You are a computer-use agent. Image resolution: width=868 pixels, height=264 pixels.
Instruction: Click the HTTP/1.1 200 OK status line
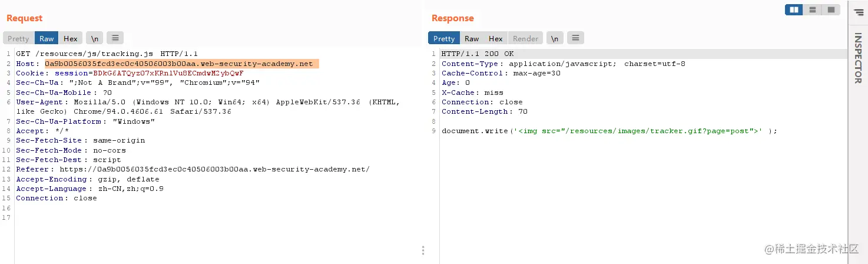(478, 54)
